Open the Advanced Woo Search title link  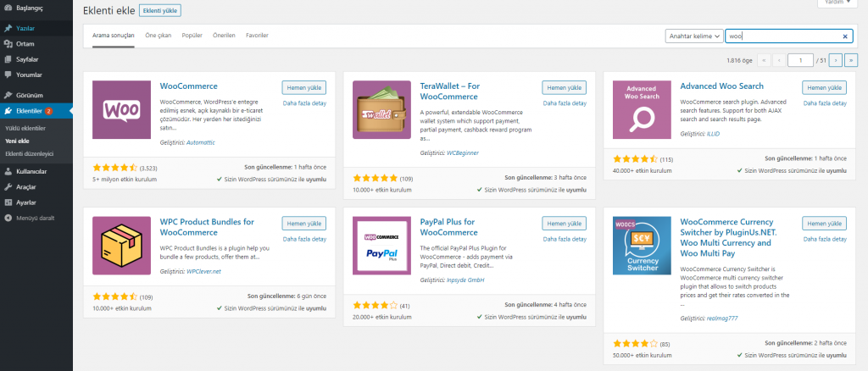722,86
